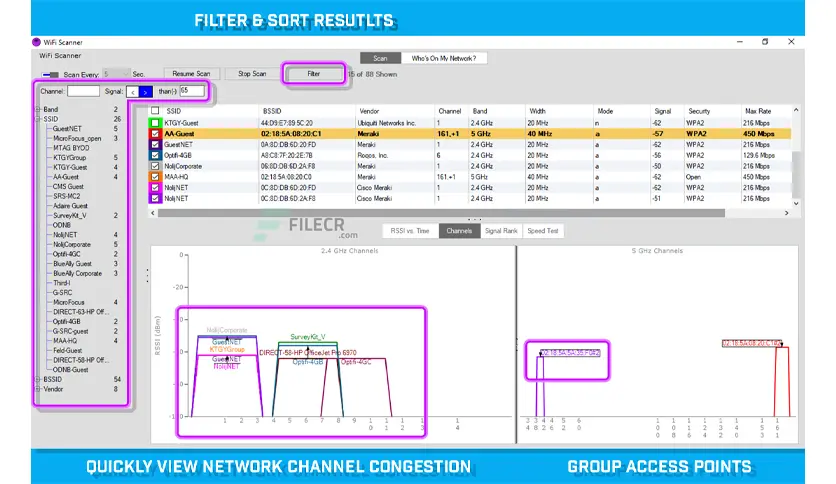Click the Channel filter input field
Viewport: 836px width, 484px height.
point(84,92)
